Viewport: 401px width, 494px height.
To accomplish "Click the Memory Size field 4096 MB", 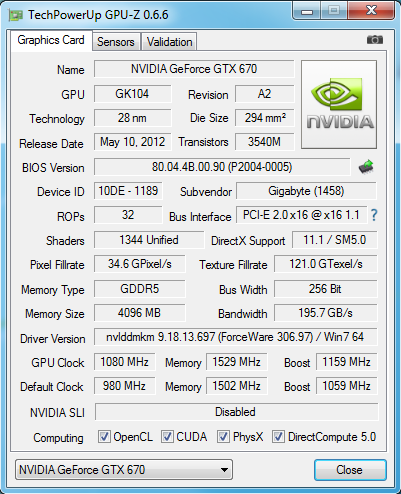I will click(140, 313).
